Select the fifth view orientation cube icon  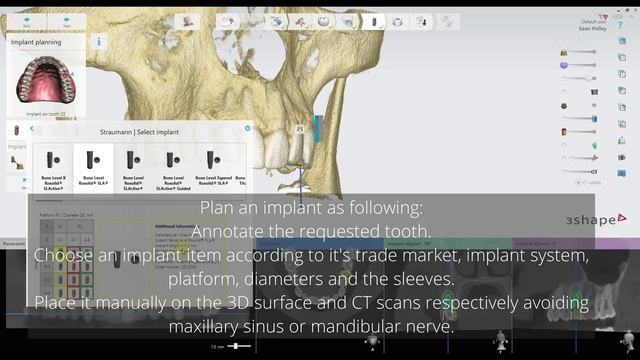point(622,107)
